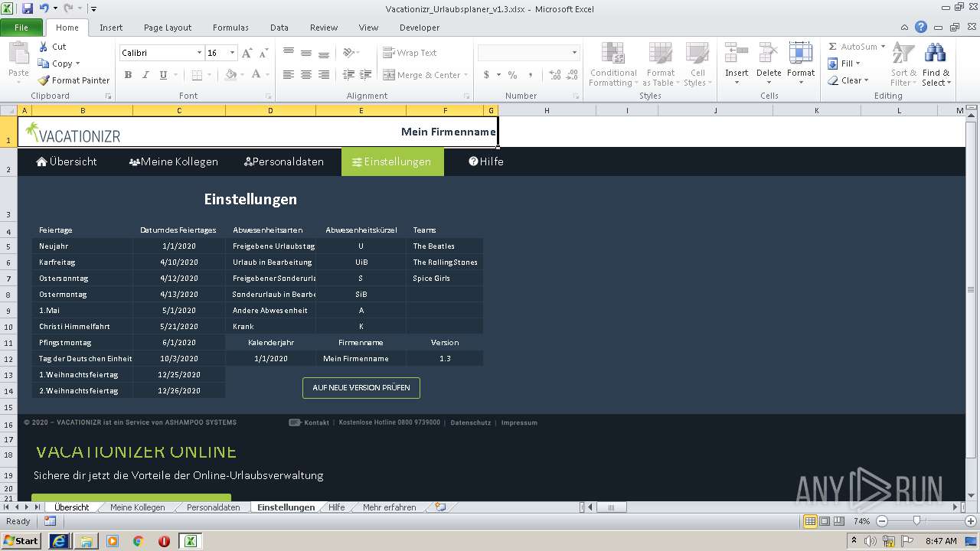
Task: Open the number format dropdown
Action: 574,53
